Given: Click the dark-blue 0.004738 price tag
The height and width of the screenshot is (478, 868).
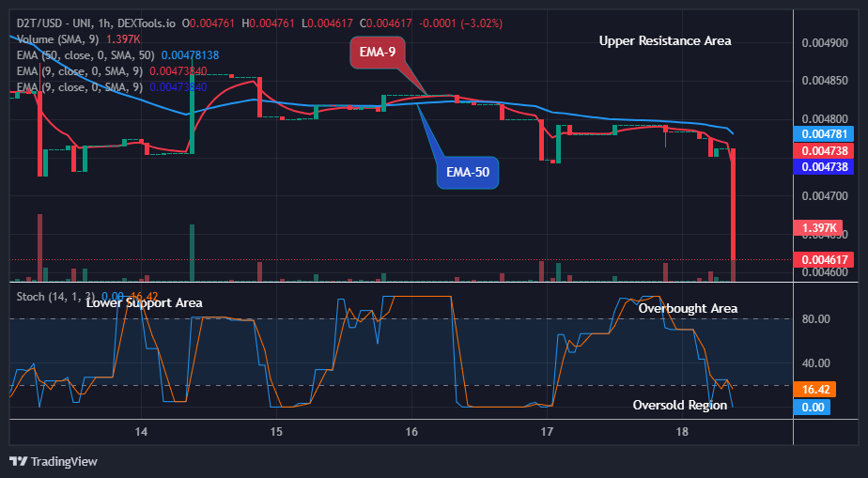Looking at the screenshot, I should (x=823, y=166).
